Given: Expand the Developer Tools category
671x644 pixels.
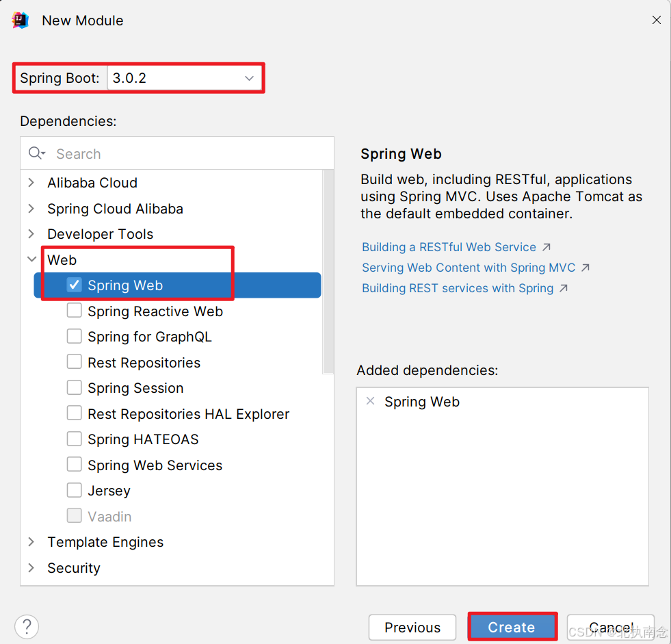Looking at the screenshot, I should pos(31,234).
